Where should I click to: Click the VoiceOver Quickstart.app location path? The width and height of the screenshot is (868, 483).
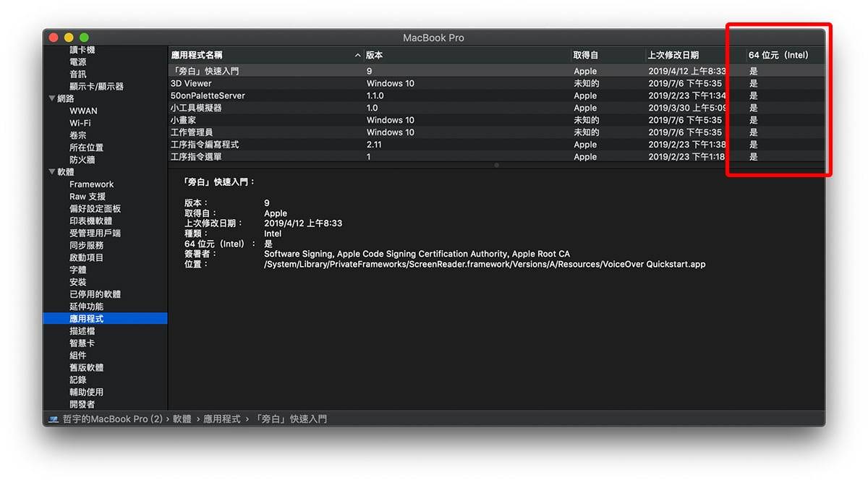coord(485,265)
